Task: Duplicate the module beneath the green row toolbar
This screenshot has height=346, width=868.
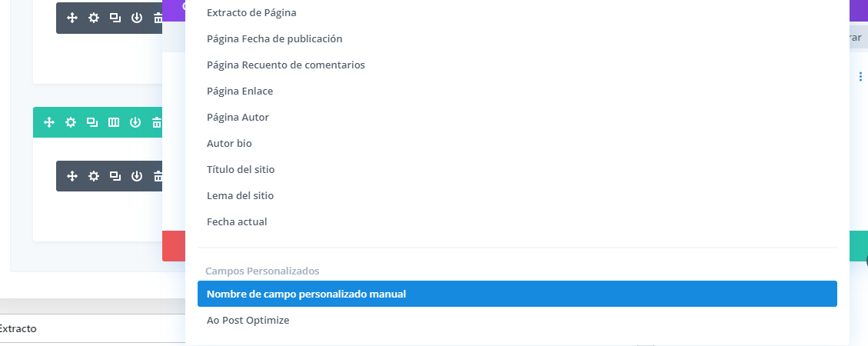Action: [x=115, y=176]
